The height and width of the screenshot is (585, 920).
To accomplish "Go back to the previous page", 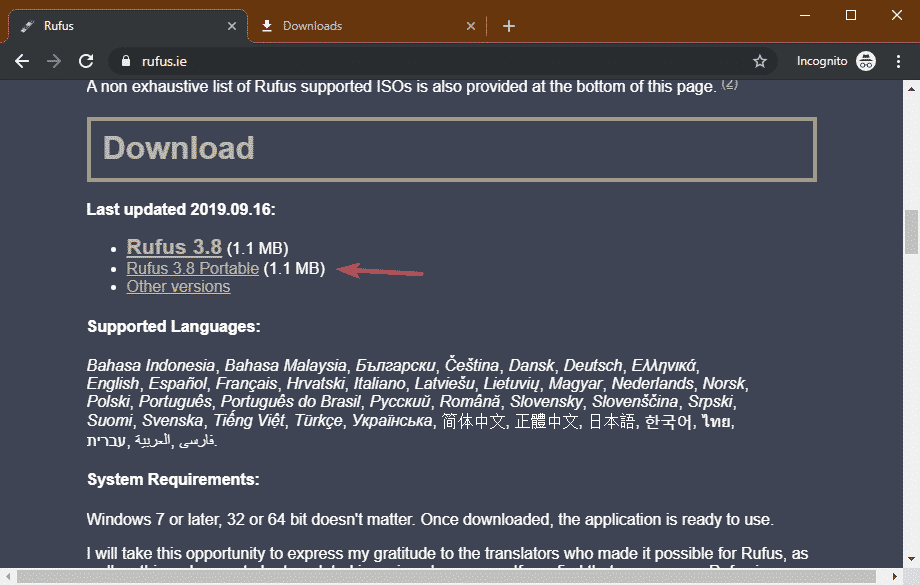I will click(22, 61).
